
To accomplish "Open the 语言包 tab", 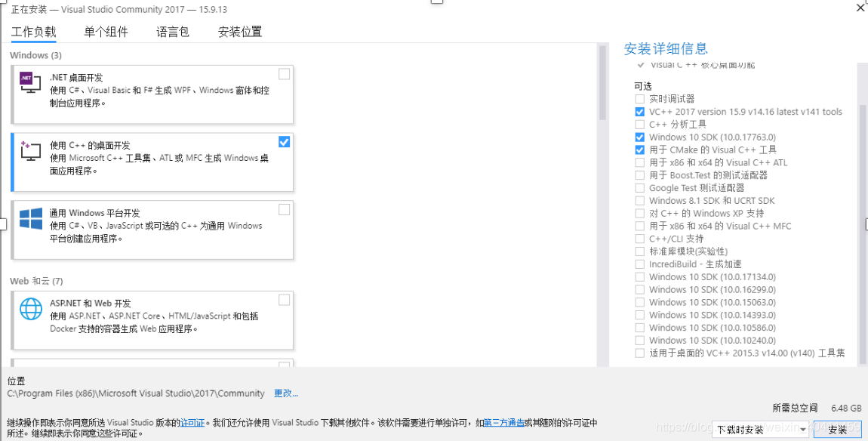I will [173, 32].
